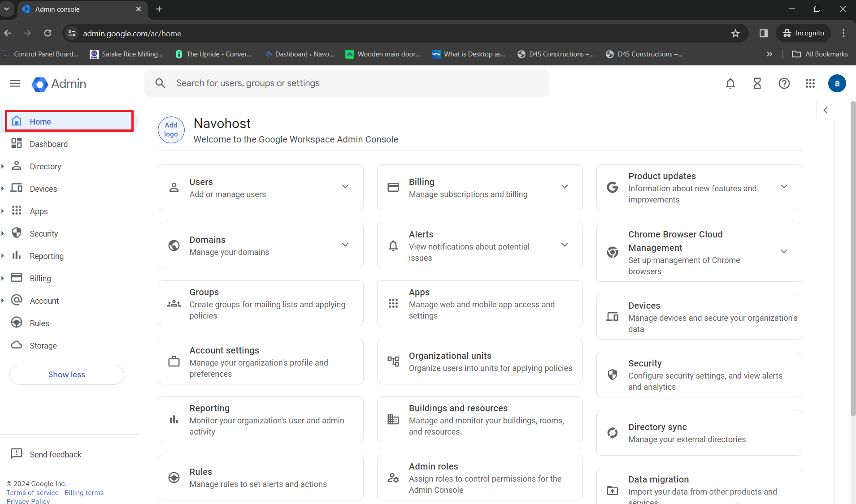Expand Security in the sidebar tree

[x=3, y=233]
